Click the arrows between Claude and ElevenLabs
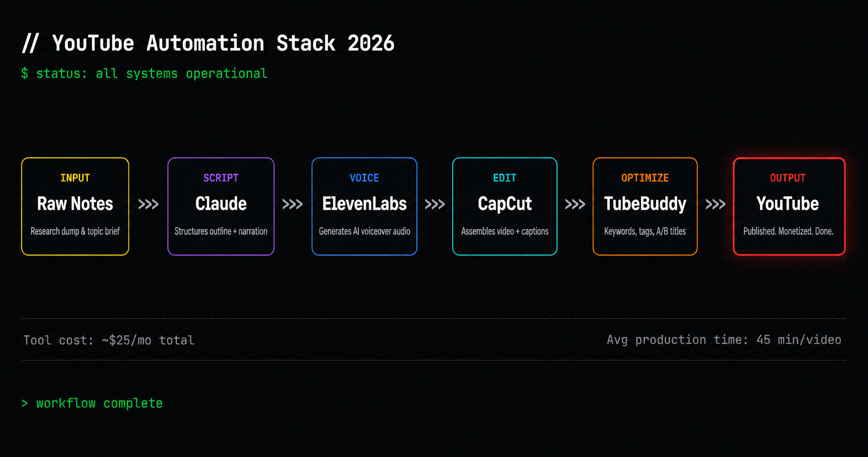Screen dimensions: 868x457 [292, 204]
